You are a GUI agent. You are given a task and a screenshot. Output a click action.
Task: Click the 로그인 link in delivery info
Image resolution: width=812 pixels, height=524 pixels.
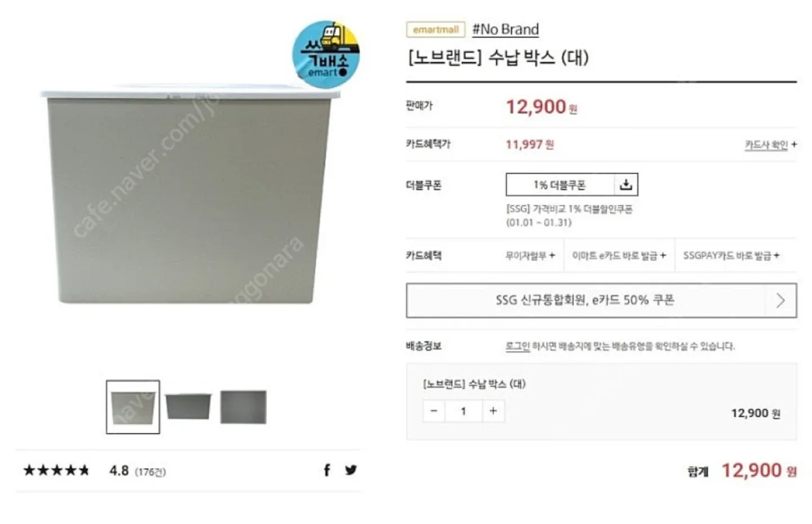point(517,346)
